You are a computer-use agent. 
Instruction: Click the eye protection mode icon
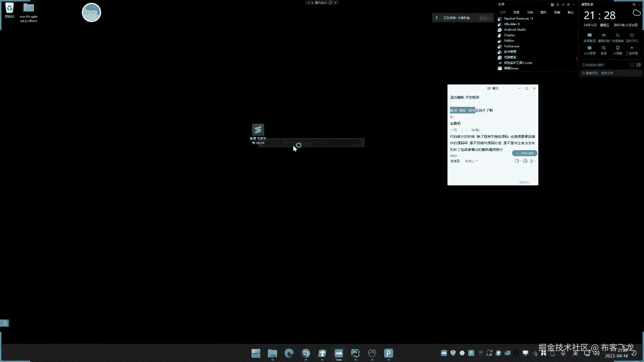pyautogui.click(x=603, y=36)
